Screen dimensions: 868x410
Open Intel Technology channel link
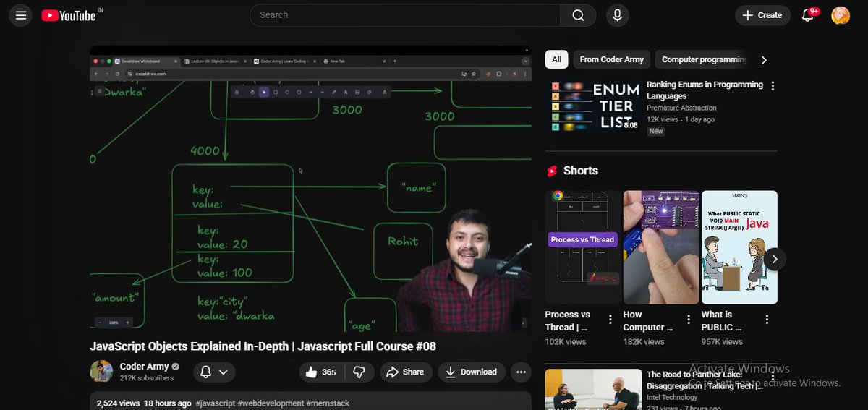point(672,397)
